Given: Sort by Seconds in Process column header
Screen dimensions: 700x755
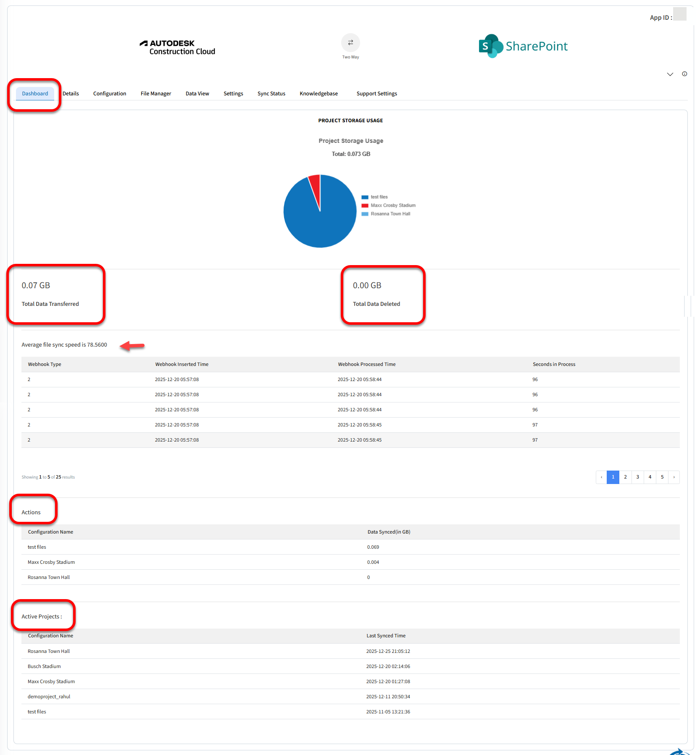Looking at the screenshot, I should point(554,364).
